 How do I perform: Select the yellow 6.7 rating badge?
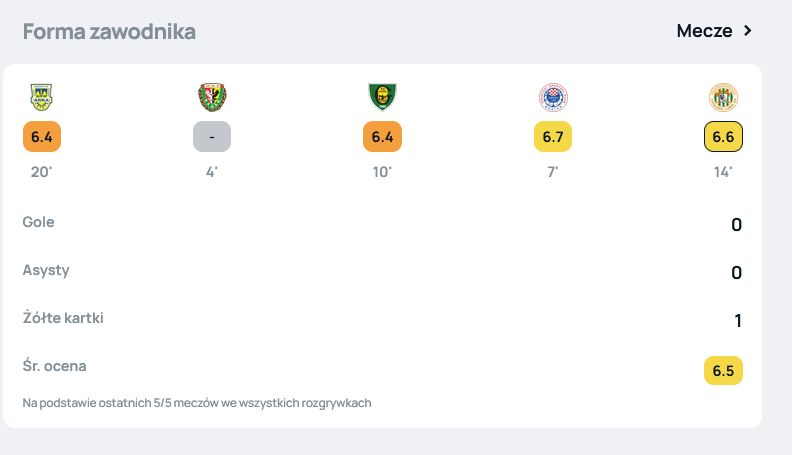(553, 136)
